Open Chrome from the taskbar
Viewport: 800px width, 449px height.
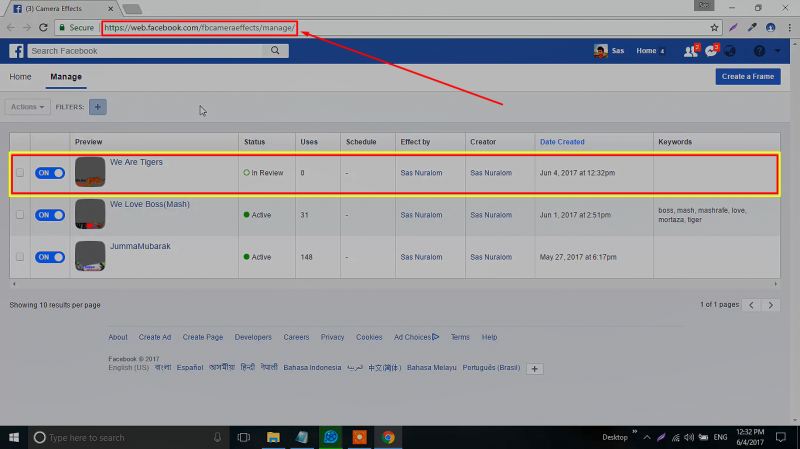point(388,437)
